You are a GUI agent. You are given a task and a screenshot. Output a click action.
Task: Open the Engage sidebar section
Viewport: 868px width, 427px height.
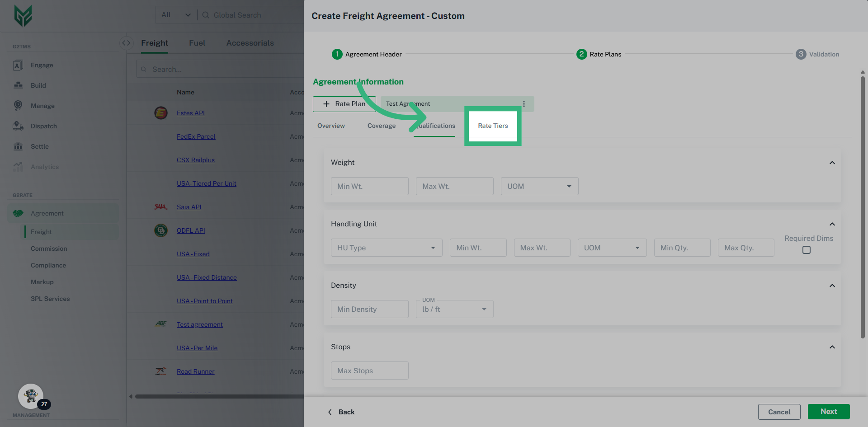[x=42, y=65]
